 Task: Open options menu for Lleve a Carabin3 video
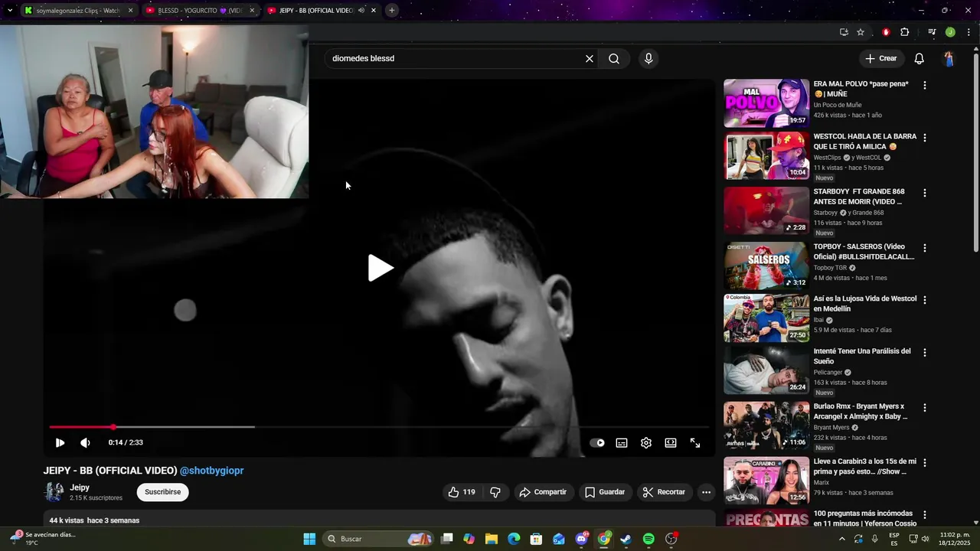pyautogui.click(x=924, y=463)
